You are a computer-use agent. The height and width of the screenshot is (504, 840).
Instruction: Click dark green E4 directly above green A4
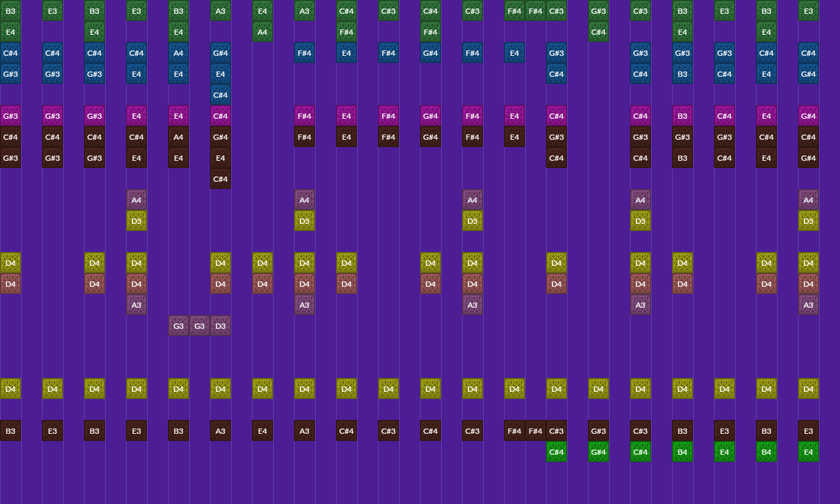(x=262, y=11)
